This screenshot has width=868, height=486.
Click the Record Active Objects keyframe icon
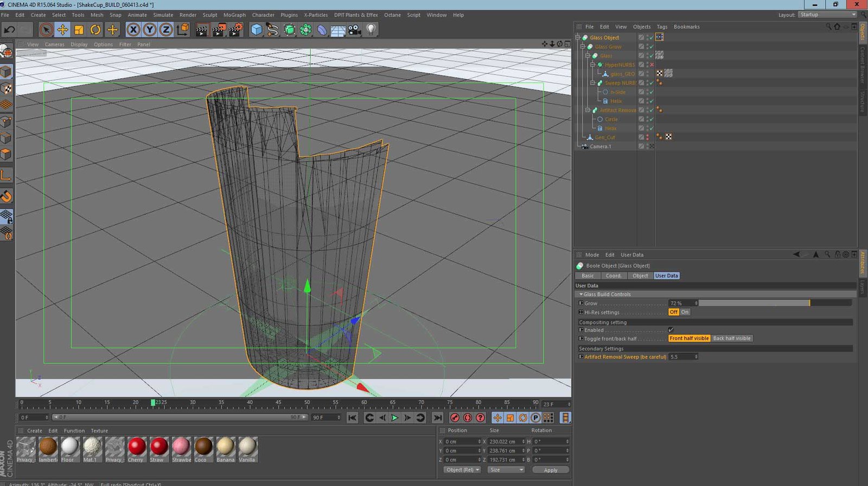click(x=455, y=418)
